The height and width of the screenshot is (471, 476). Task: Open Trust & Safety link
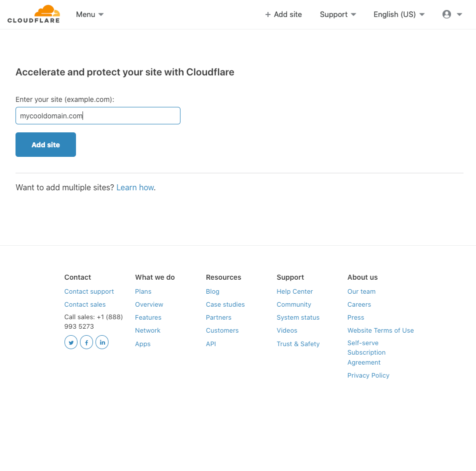298,344
